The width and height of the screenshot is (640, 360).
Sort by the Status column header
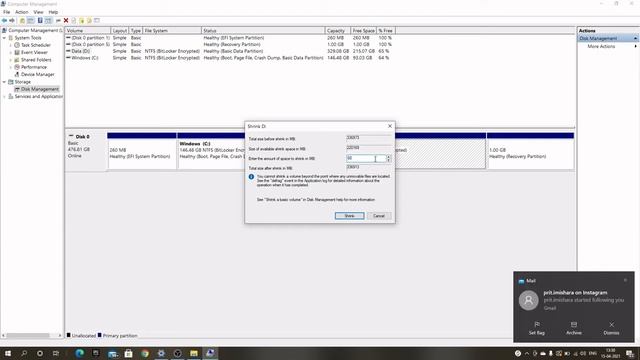pyautogui.click(x=263, y=31)
